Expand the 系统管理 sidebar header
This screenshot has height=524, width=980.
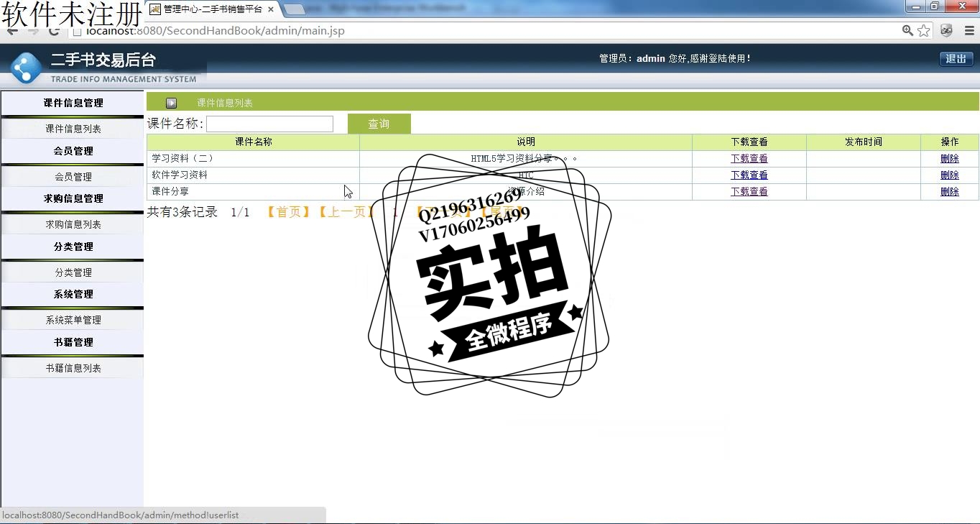pyautogui.click(x=73, y=294)
